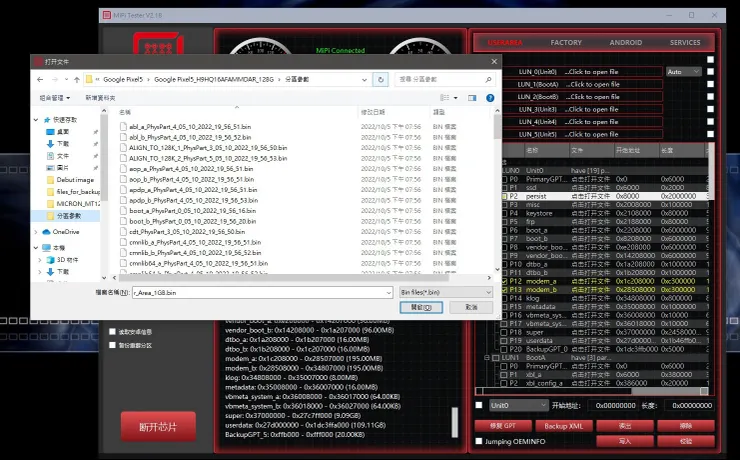Go up one folder level in dialog
The height and width of the screenshot is (460, 740).
click(77, 80)
